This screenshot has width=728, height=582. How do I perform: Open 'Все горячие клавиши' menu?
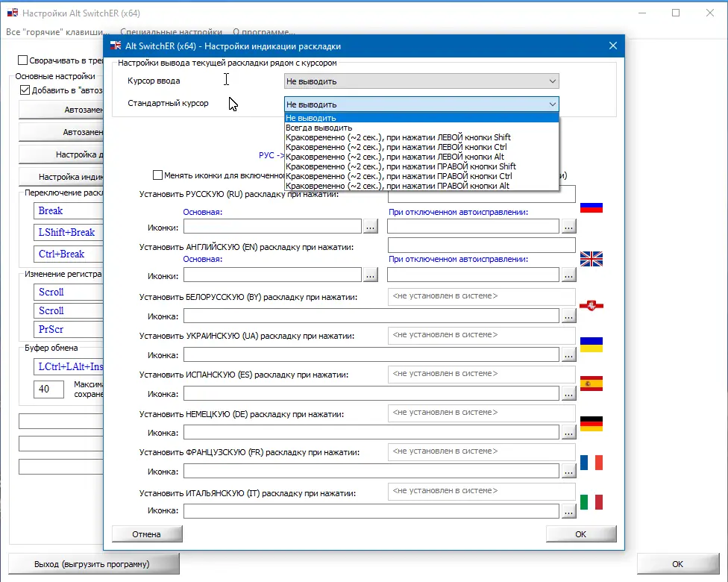click(57, 32)
